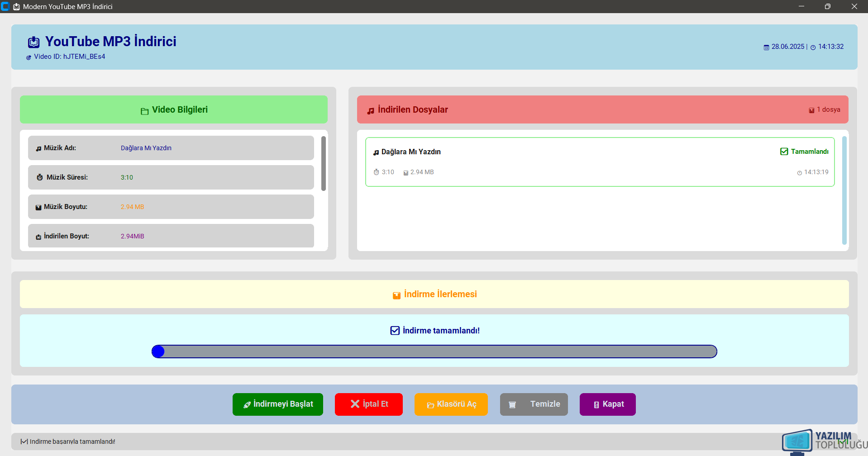The width and height of the screenshot is (868, 456).
Task: Click the link icon before Video ID
Action: point(29,57)
